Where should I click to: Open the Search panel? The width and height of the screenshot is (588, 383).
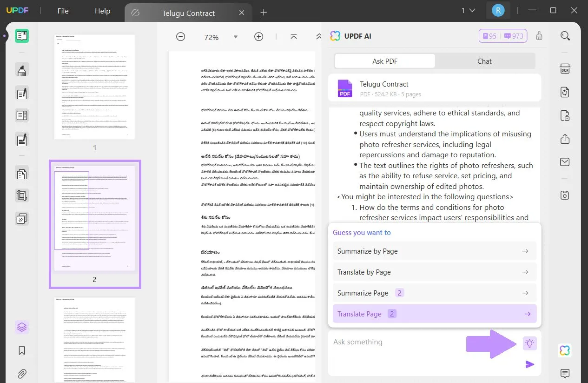pos(564,35)
